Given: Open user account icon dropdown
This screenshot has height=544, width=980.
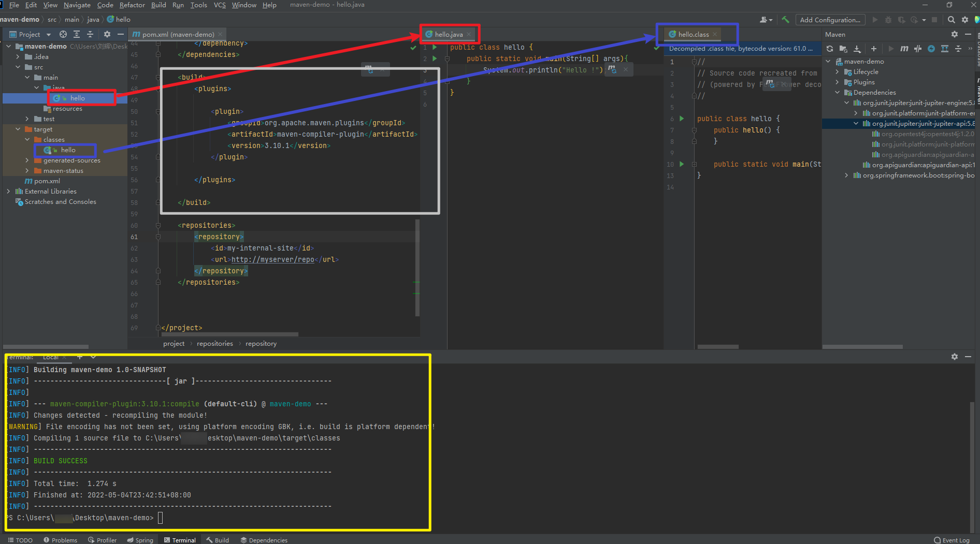Looking at the screenshot, I should tap(766, 20).
